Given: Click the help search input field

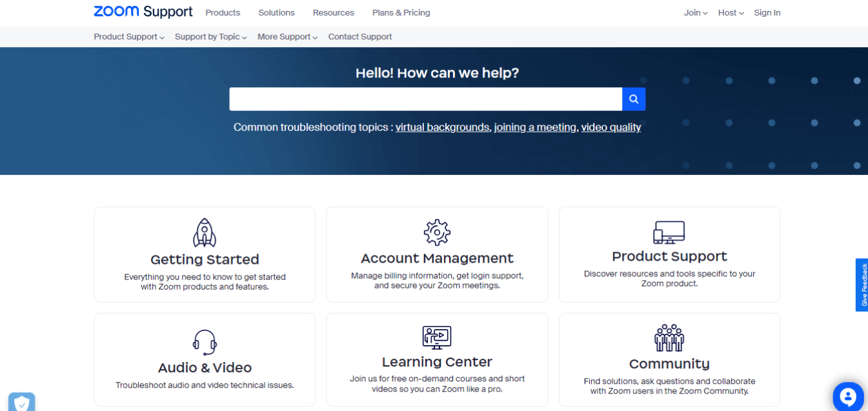Looking at the screenshot, I should click(x=425, y=99).
